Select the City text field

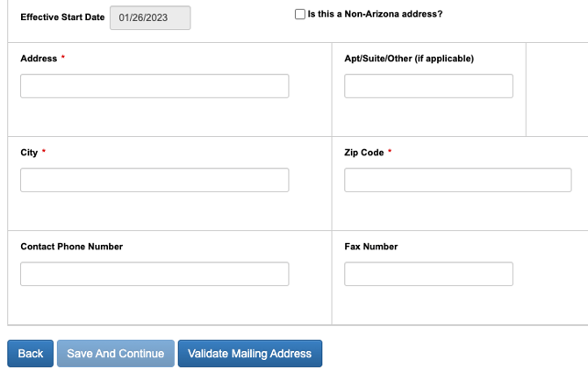click(x=154, y=180)
